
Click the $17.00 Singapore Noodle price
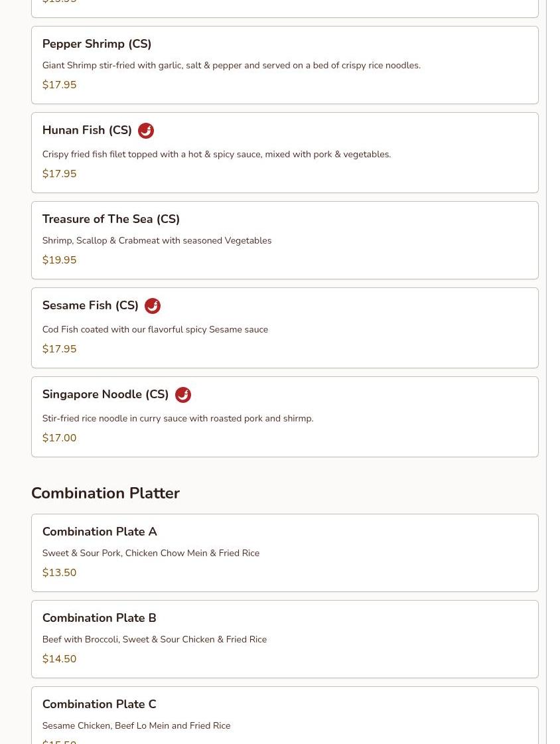pyautogui.click(x=59, y=438)
